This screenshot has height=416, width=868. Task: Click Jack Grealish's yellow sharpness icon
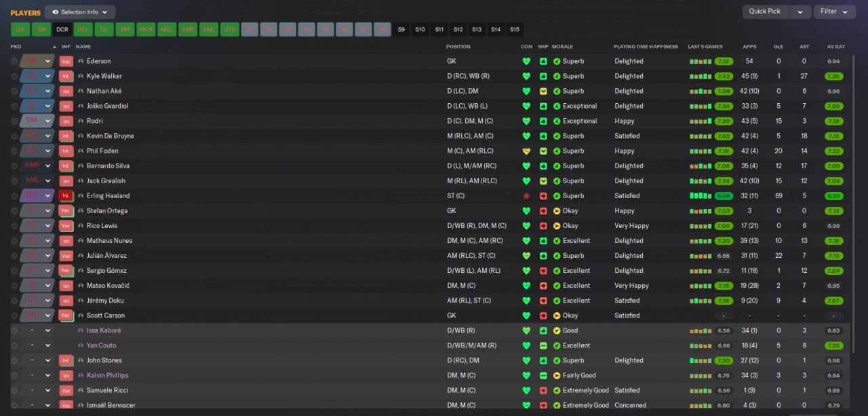click(x=543, y=181)
